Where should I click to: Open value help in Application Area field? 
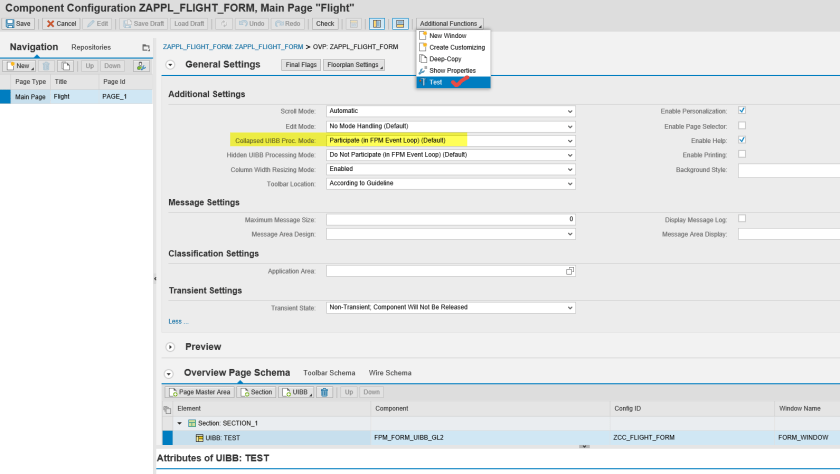tap(570, 271)
